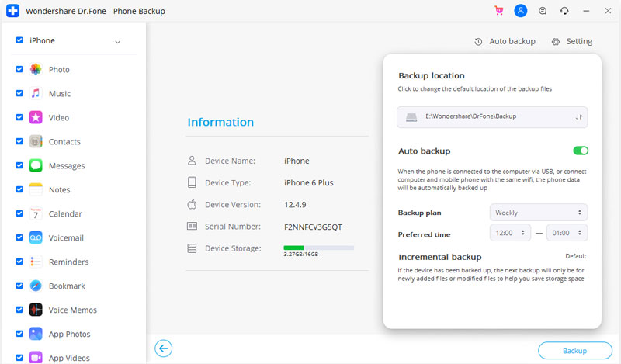Image resolution: width=621 pixels, height=364 pixels.
Task: Click the Photo app icon
Action: click(x=36, y=69)
